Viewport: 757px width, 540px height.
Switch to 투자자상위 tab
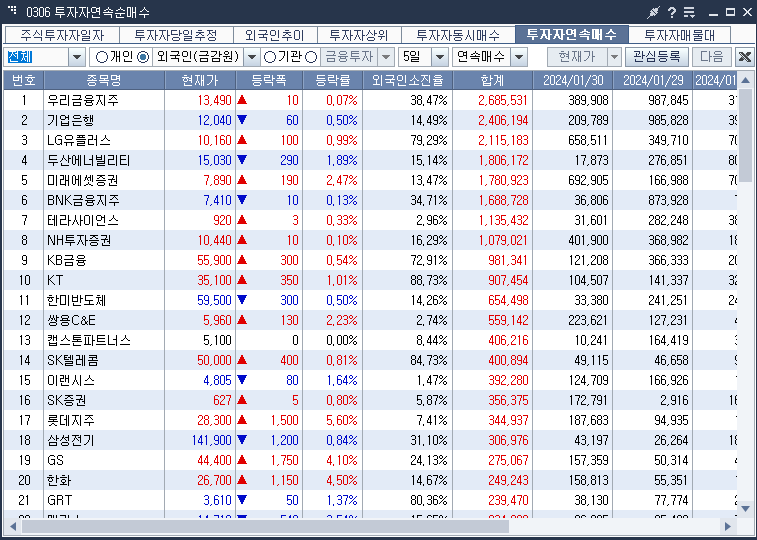tap(359, 35)
